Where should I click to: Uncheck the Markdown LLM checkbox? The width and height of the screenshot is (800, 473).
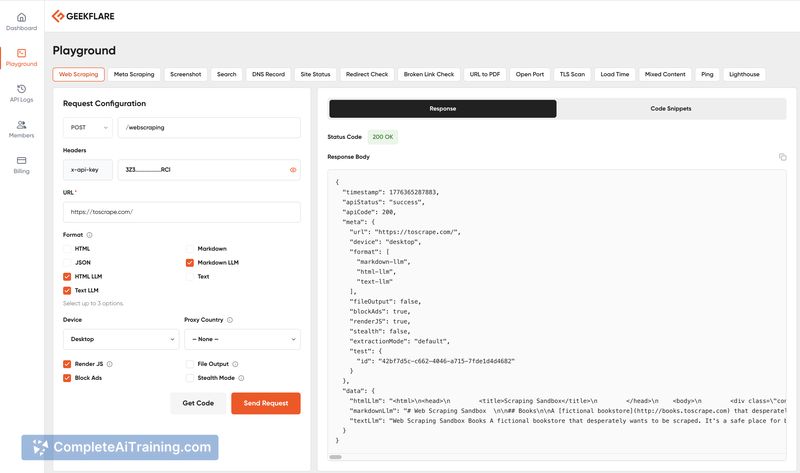[x=190, y=263]
